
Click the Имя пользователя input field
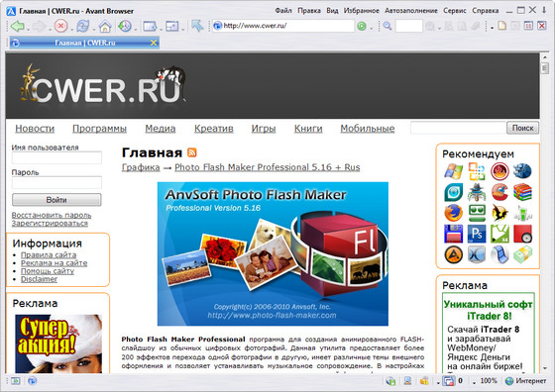click(x=56, y=157)
